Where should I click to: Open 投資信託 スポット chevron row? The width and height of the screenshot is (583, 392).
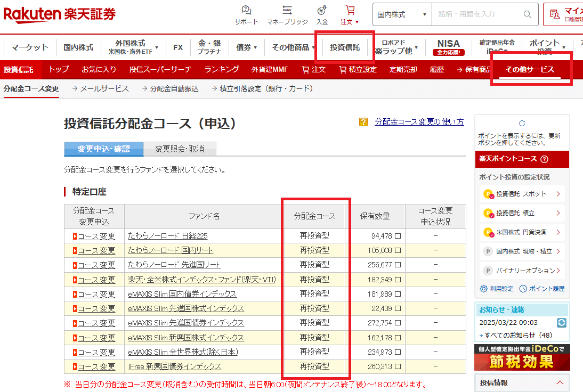(x=522, y=194)
